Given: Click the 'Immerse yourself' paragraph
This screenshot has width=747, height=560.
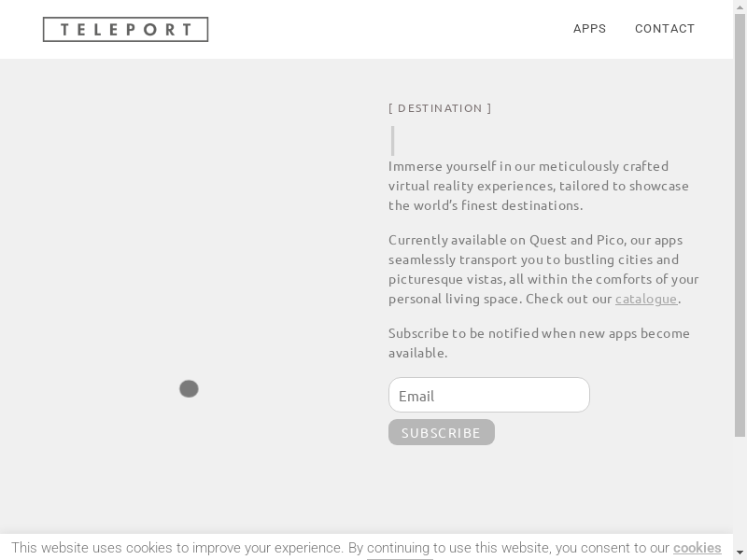Looking at the screenshot, I should coord(539,186).
